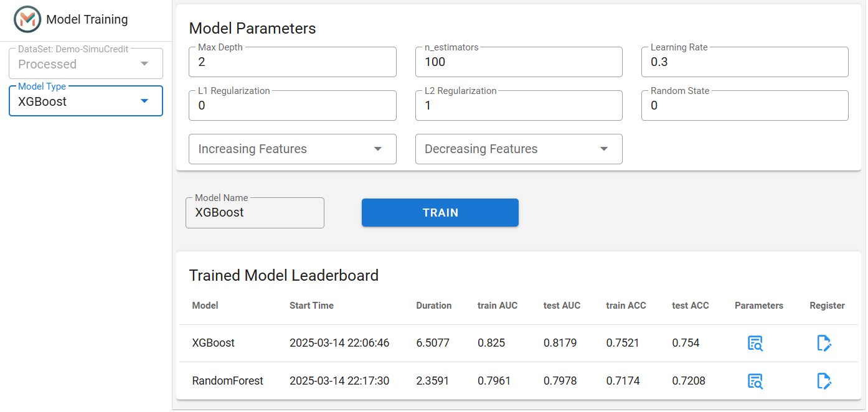
Task: Edit the L1 Regularization field
Action: coord(293,106)
